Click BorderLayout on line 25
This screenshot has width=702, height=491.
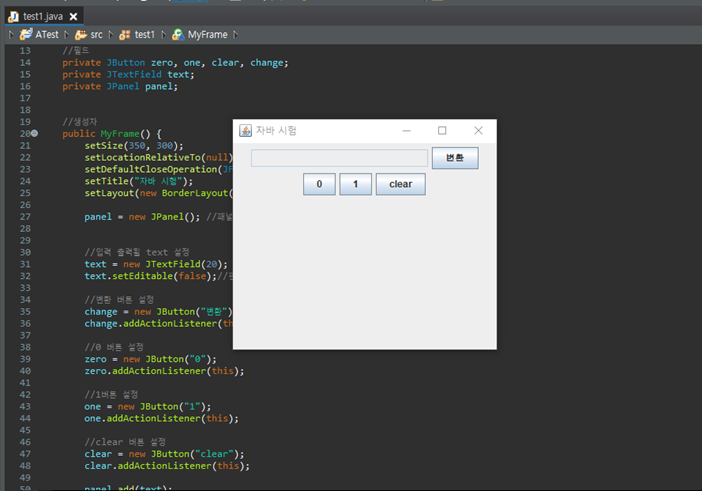pyautogui.click(x=195, y=193)
